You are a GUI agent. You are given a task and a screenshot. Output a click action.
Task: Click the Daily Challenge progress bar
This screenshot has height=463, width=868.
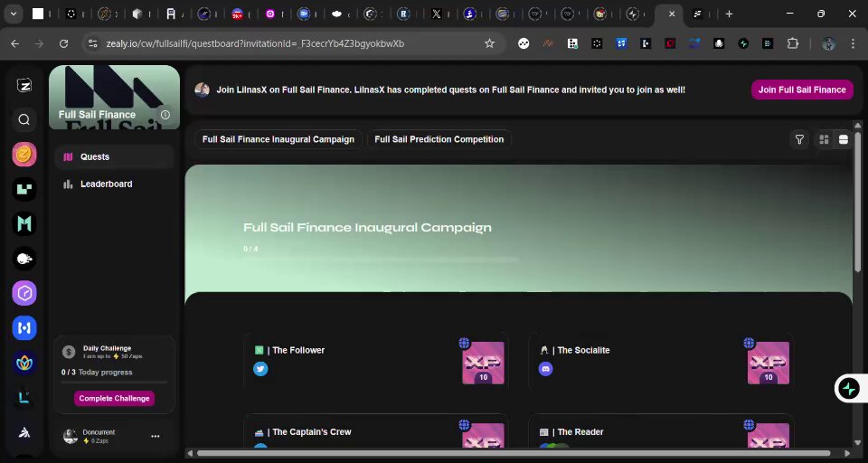click(x=114, y=383)
